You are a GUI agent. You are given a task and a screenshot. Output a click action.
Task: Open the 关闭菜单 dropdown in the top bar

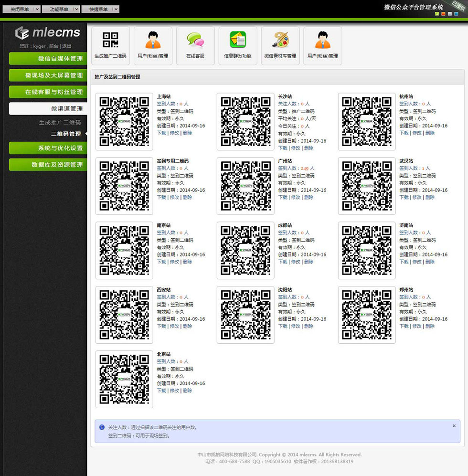(21, 9)
